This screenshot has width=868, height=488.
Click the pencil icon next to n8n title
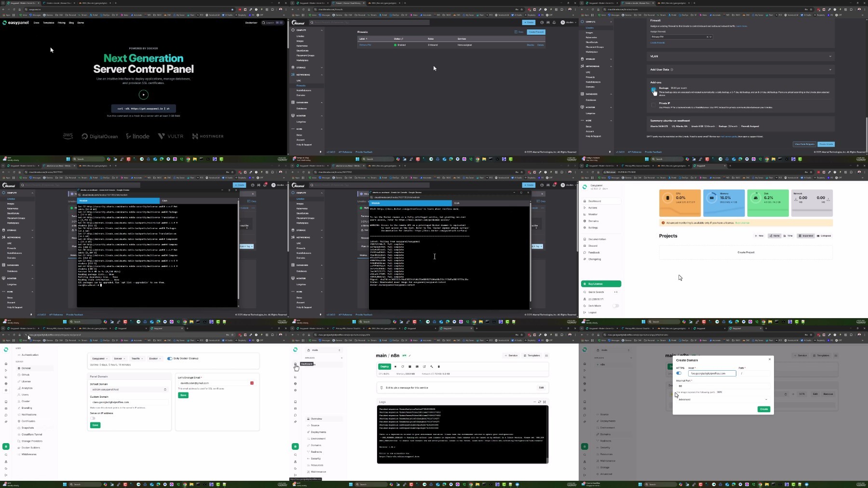coord(410,356)
